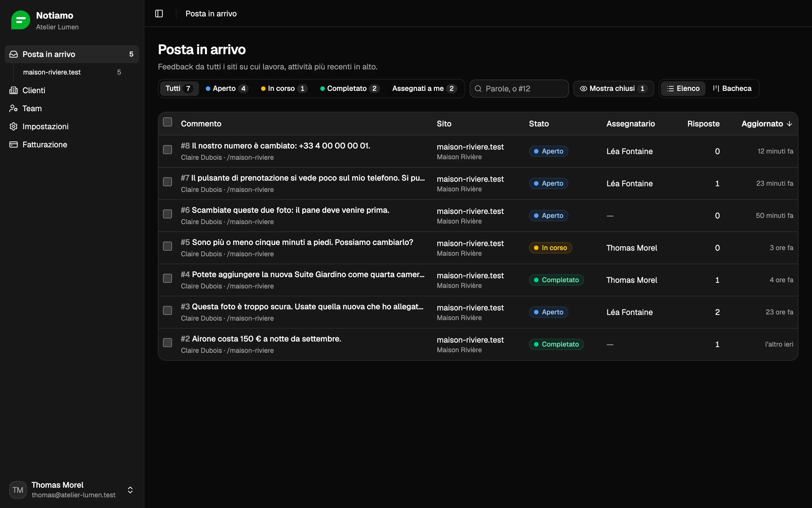This screenshot has height=508, width=812.
Task: Select checkbox of comment #6
Action: point(167,214)
